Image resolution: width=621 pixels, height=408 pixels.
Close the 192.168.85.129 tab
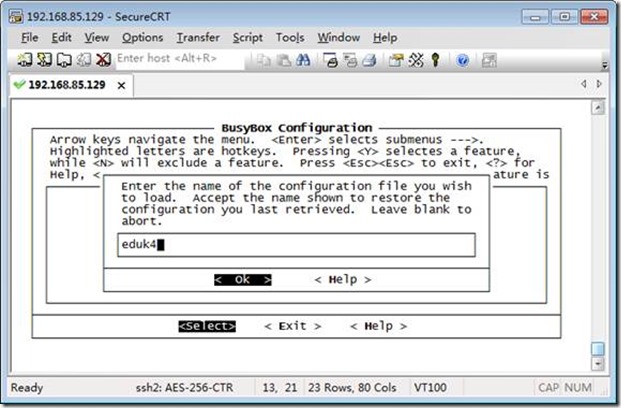[122, 85]
